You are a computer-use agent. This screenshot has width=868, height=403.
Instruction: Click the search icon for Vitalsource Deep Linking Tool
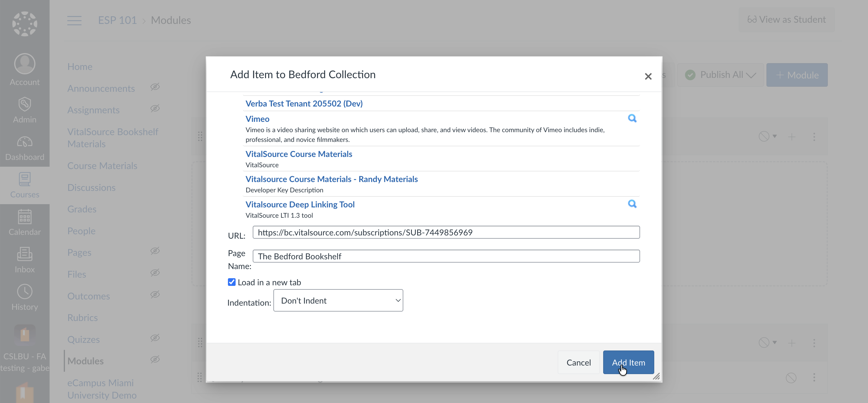[x=632, y=204]
